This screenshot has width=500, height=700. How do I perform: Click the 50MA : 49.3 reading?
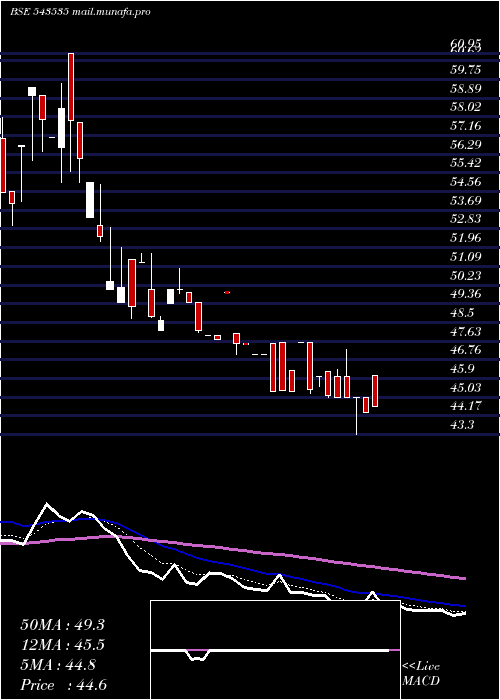pyautogui.click(x=62, y=625)
